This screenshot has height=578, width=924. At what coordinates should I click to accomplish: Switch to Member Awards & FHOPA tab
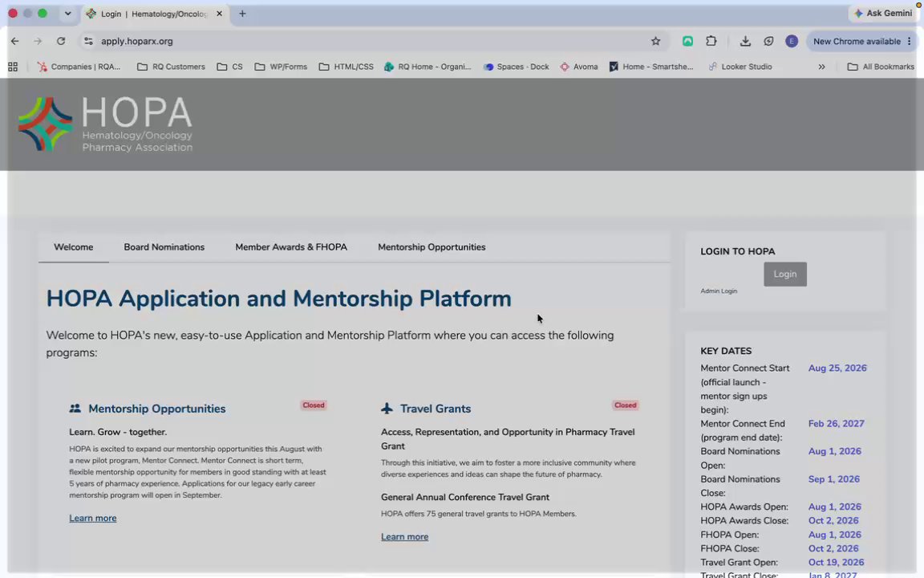(291, 247)
